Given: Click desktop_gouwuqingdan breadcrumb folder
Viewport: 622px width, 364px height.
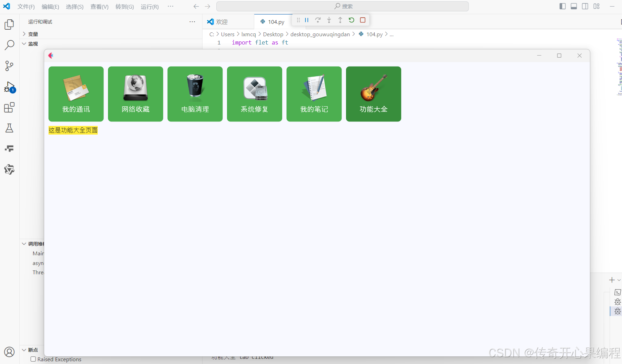Looking at the screenshot, I should [320, 34].
